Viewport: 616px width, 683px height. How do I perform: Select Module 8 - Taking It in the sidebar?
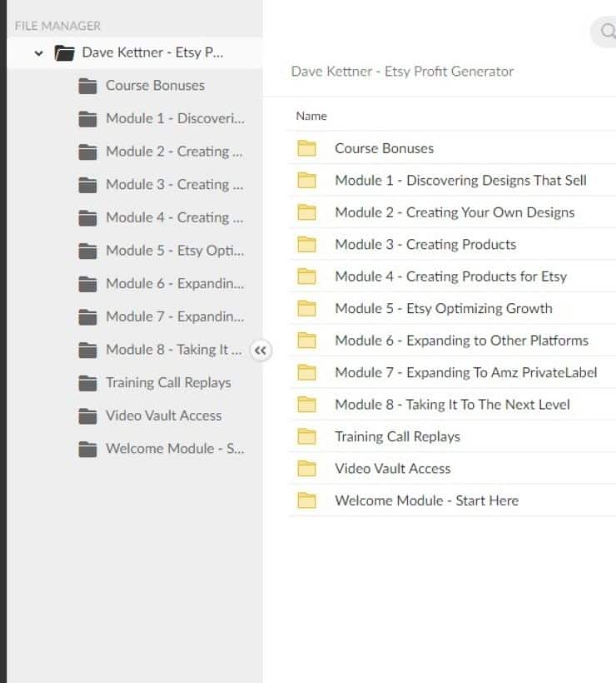pos(174,350)
